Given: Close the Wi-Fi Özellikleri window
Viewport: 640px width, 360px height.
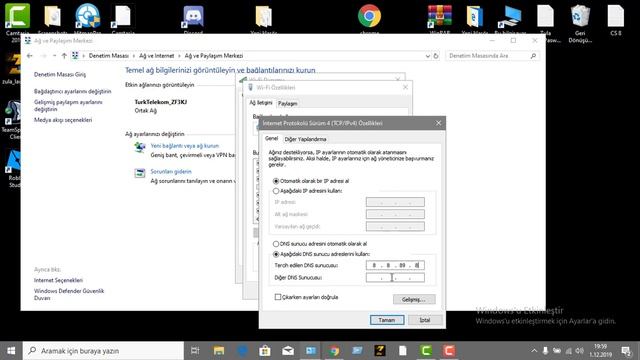Looking at the screenshot, I should point(405,87).
